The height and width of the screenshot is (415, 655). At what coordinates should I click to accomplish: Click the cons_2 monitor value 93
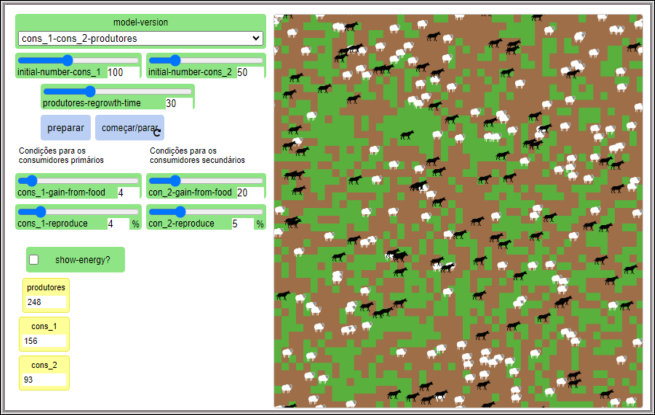44,379
